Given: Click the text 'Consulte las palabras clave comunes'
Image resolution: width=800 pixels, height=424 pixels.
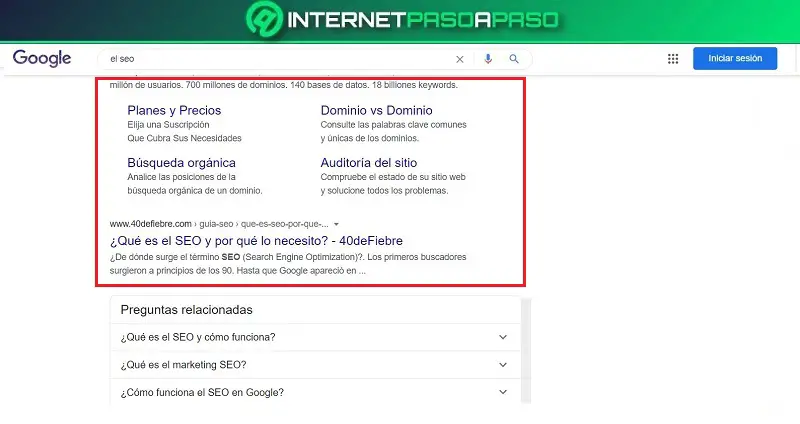Looking at the screenshot, I should (393, 125).
